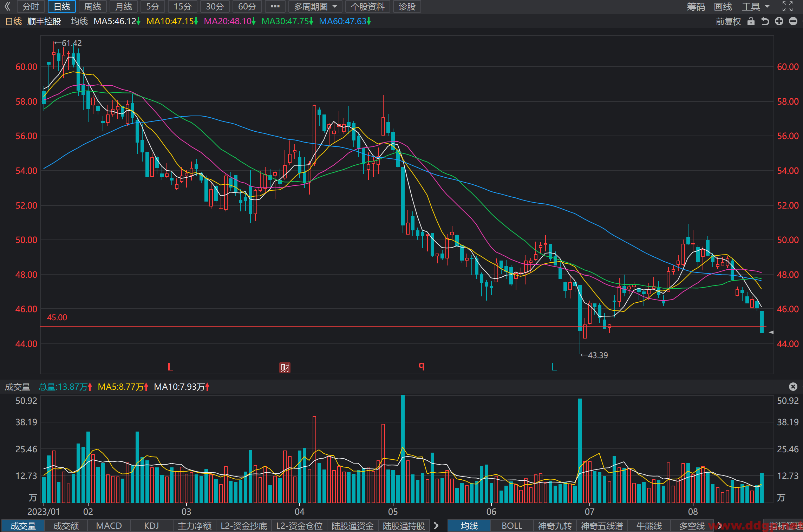Image resolution: width=803 pixels, height=532 pixels.
Task: Click the 筹码 chip distribution button
Action: click(696, 6)
